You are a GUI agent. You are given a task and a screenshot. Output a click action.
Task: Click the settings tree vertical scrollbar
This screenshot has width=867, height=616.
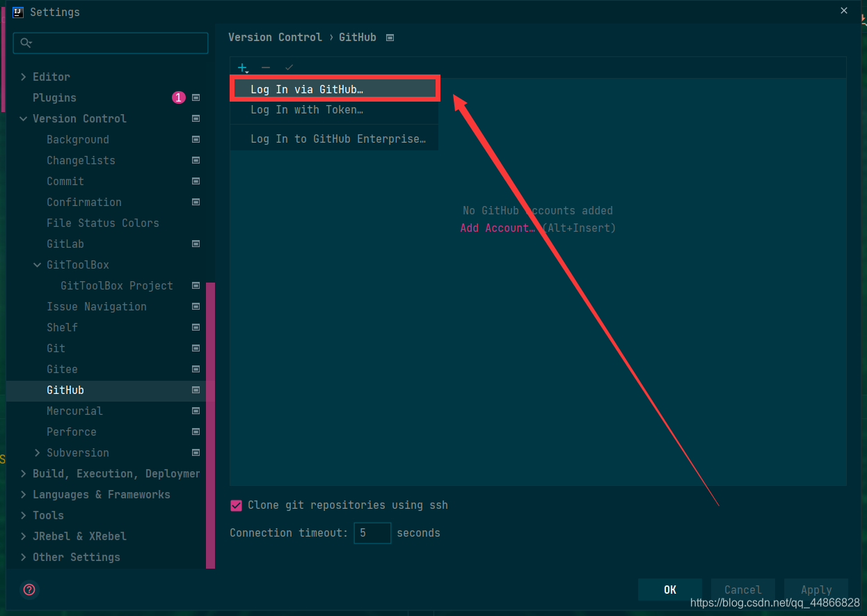click(211, 425)
